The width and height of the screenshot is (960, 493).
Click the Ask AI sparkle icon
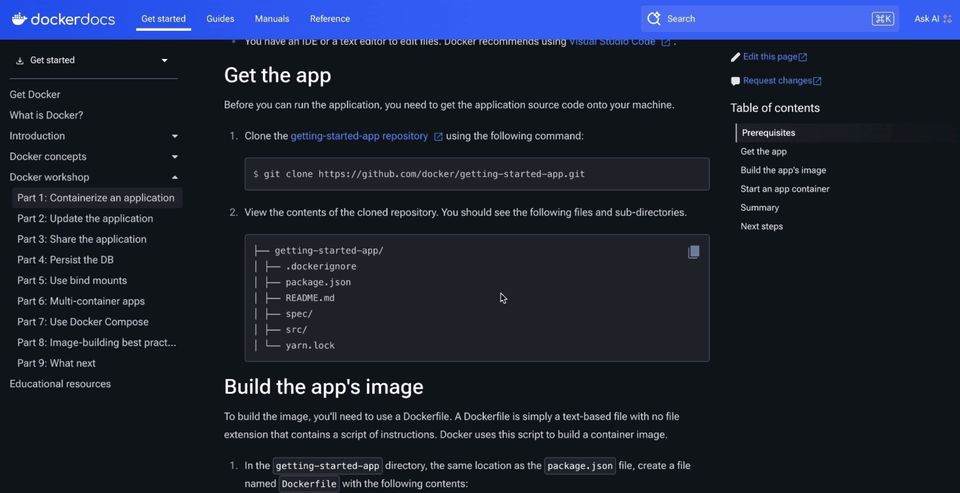coord(948,19)
